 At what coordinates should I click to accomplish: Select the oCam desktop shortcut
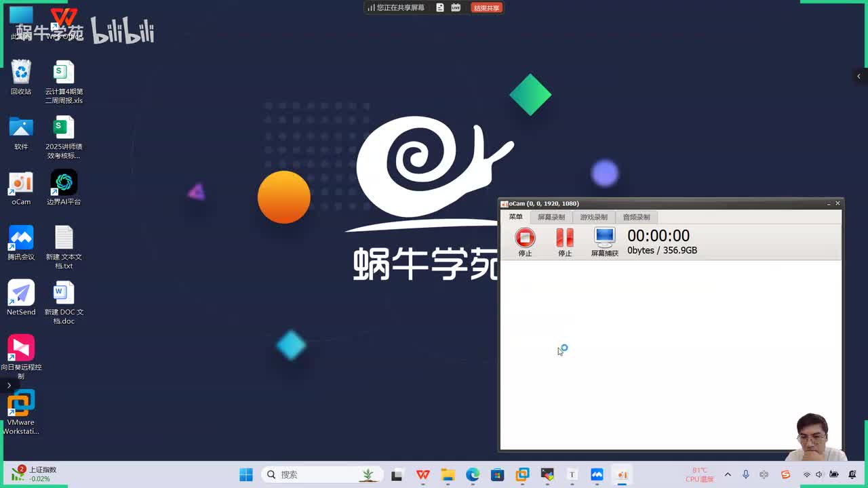tap(21, 188)
